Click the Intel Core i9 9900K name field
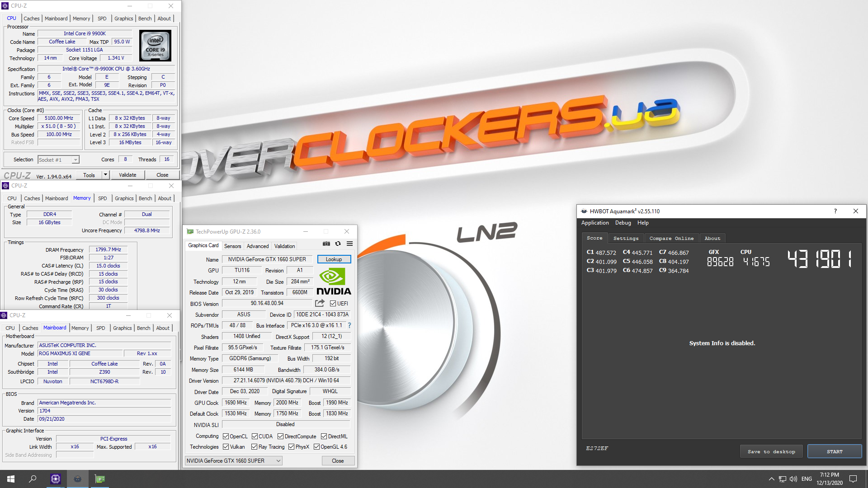Viewport: 868px width, 488px height. (x=85, y=33)
